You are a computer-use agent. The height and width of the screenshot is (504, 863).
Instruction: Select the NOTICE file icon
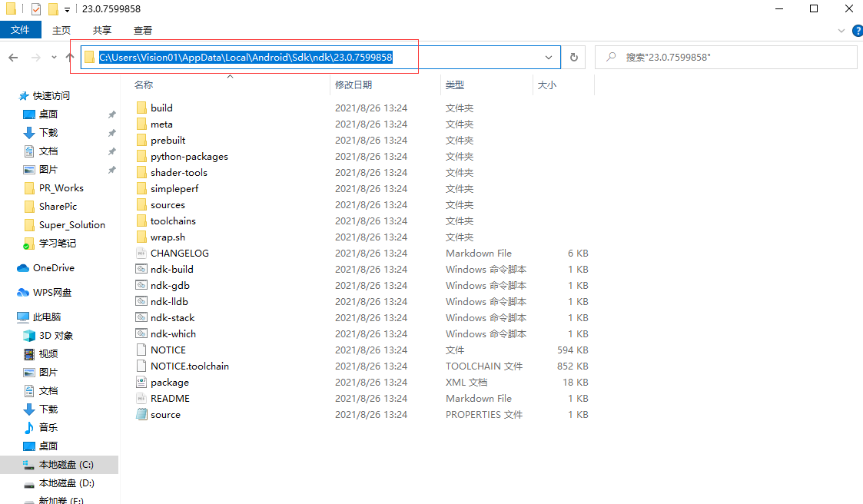tap(141, 350)
